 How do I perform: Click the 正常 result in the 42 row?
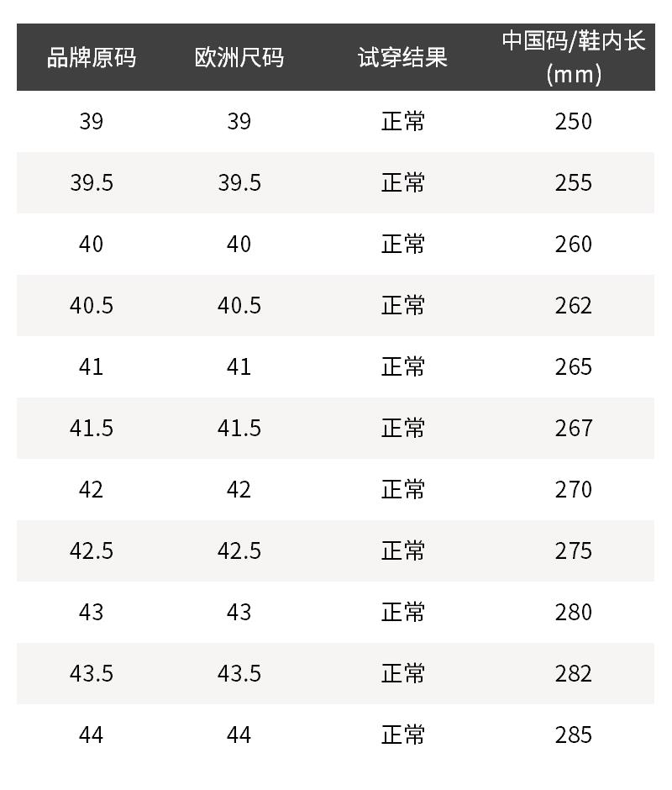[403, 490]
